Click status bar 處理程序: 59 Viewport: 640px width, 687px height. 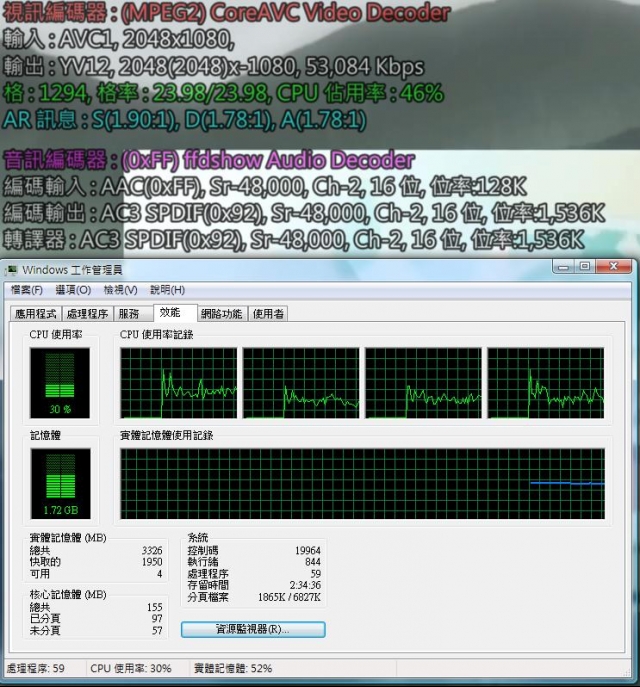pos(35,668)
